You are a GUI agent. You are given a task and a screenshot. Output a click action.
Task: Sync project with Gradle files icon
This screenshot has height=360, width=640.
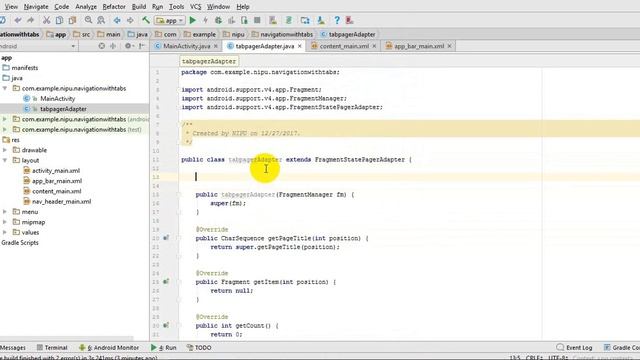click(289, 20)
